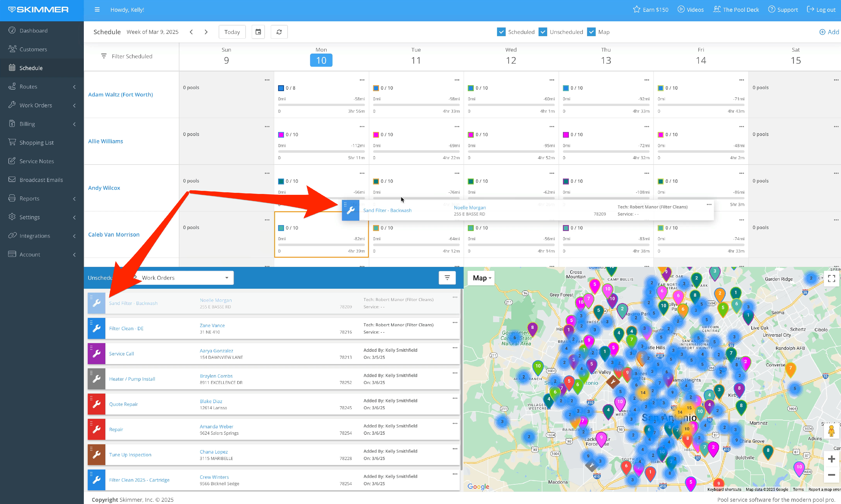Viewport: 841px width, 504px height.
Task: Open the Map type dropdown
Action: (x=482, y=278)
